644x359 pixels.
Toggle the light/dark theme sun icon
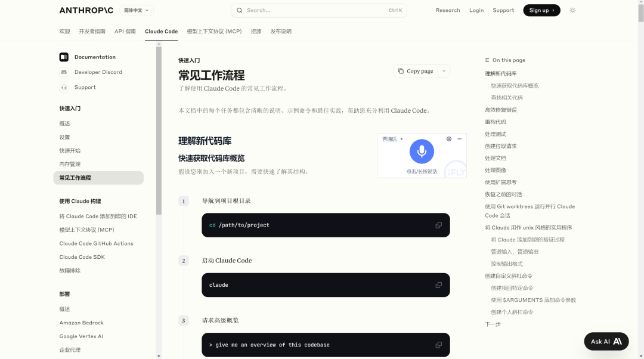pyautogui.click(x=572, y=10)
